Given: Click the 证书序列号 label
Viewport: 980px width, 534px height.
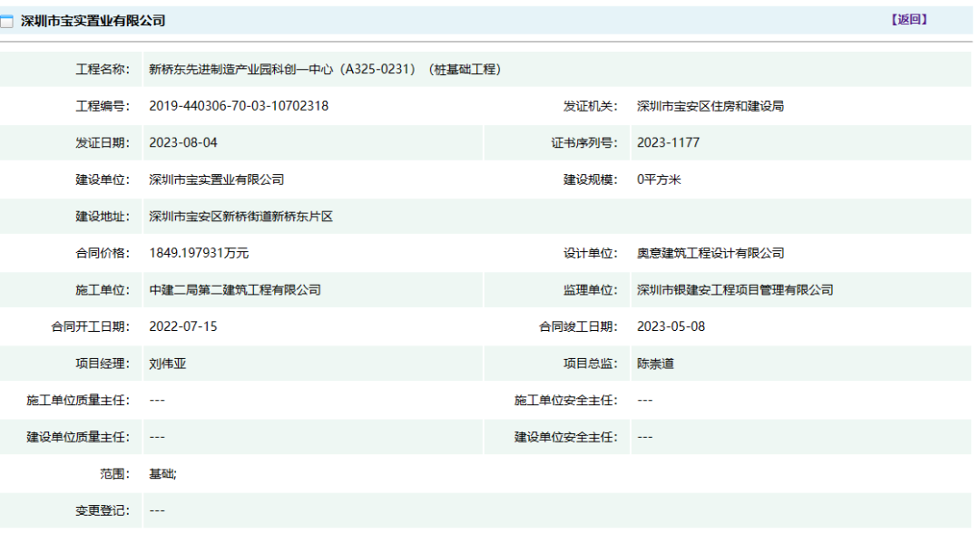Looking at the screenshot, I should coord(583,143).
